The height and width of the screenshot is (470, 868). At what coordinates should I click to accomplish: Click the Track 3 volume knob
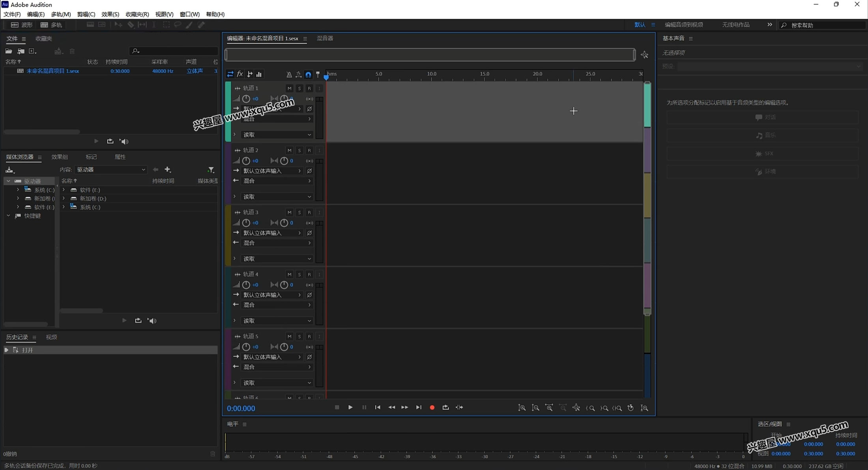click(246, 223)
